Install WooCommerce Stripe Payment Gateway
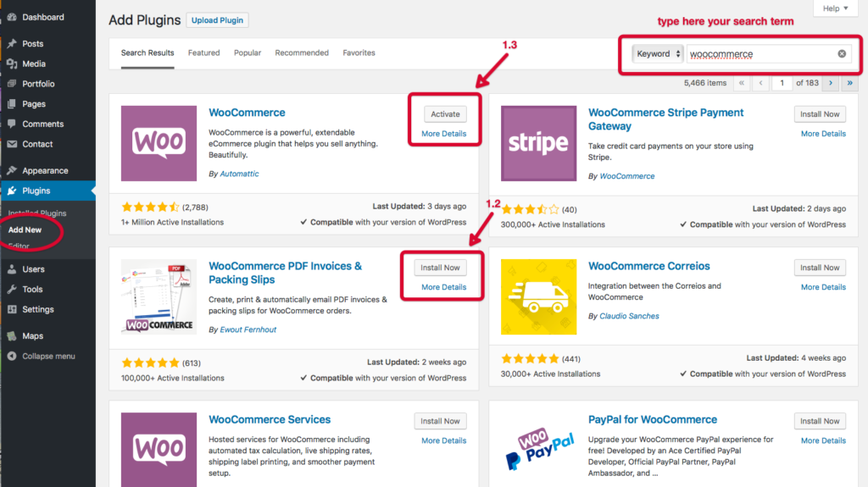 tap(820, 114)
